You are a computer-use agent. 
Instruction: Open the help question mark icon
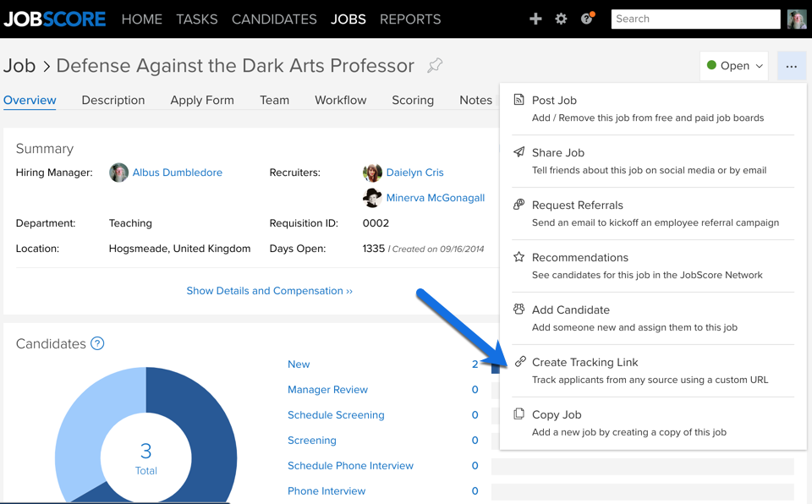pos(587,19)
